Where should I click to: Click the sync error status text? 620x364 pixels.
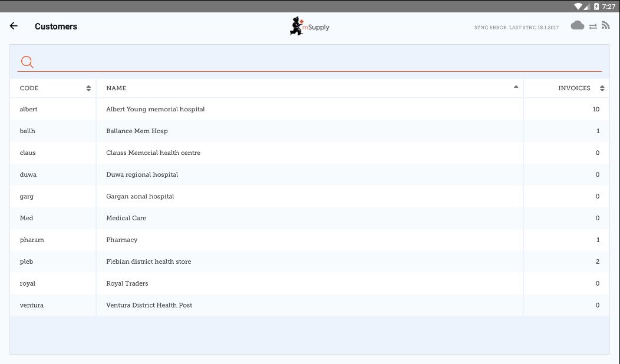pyautogui.click(x=516, y=27)
